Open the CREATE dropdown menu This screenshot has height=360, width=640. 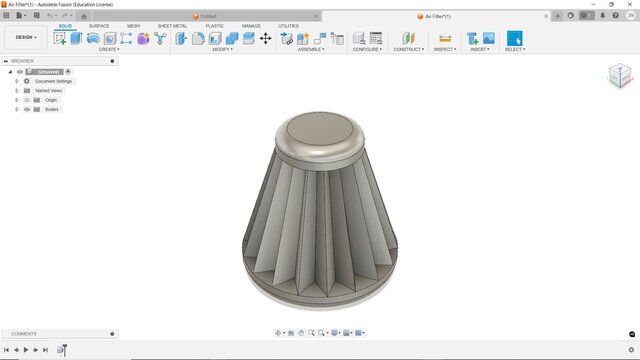[109, 49]
